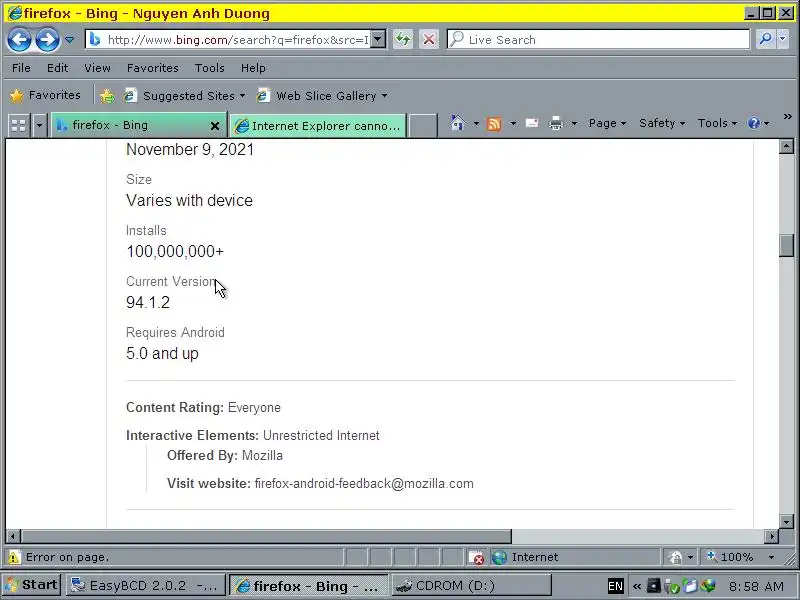Expand the address bar URL dropdown

[378, 40]
